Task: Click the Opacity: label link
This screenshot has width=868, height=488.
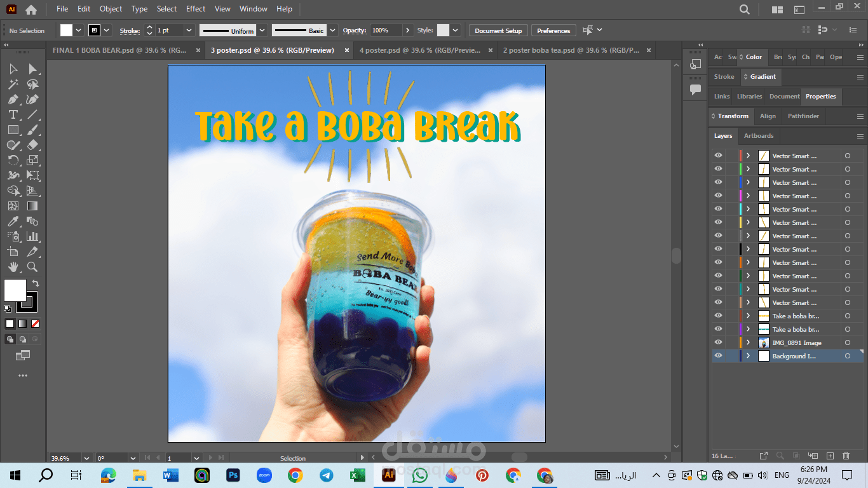Action: click(355, 30)
